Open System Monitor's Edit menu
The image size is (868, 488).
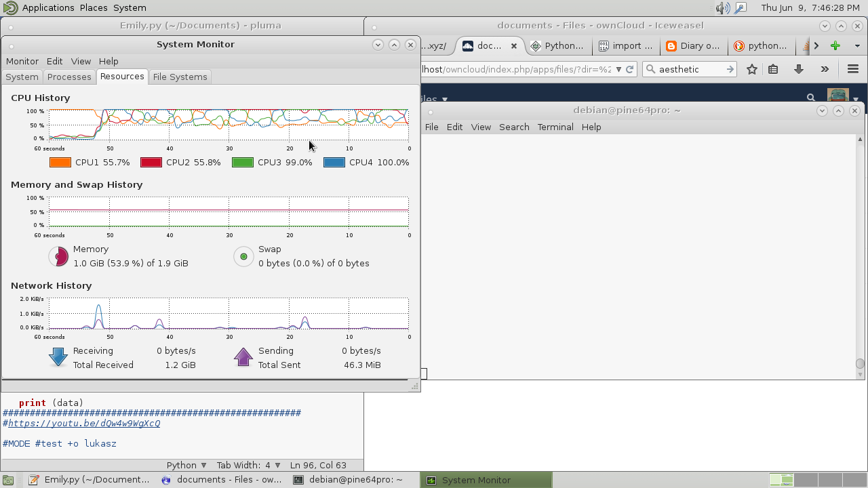54,61
